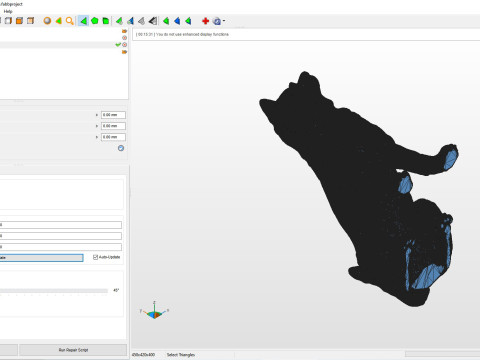Click the 'Select Triangles' status bar text

click(x=181, y=355)
